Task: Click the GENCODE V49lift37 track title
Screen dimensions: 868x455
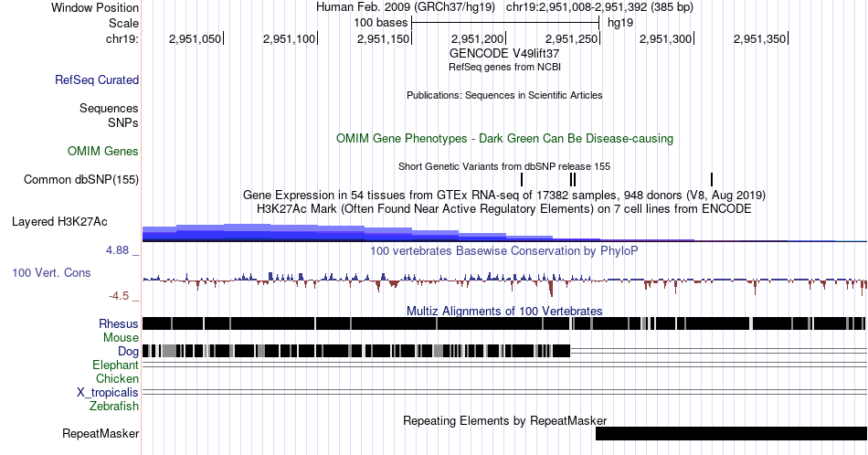Action: [504, 53]
